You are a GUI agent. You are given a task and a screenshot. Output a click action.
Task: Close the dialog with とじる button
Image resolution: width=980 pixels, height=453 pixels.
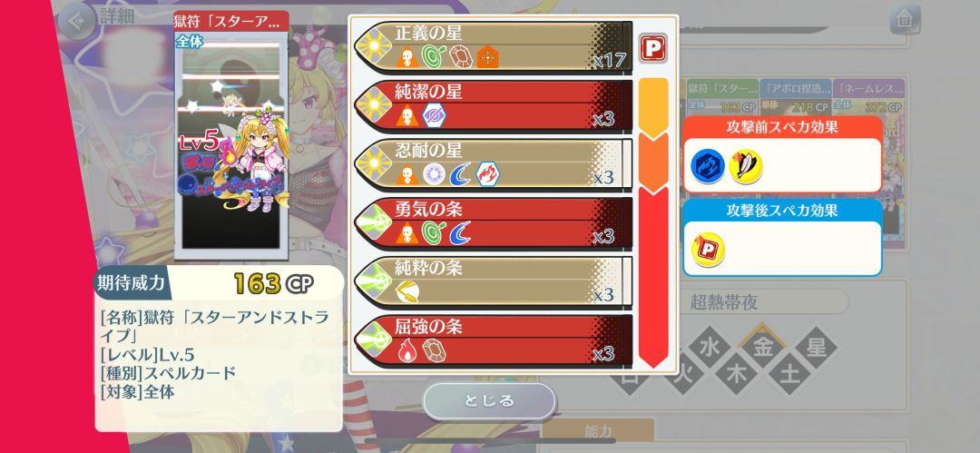point(489,401)
